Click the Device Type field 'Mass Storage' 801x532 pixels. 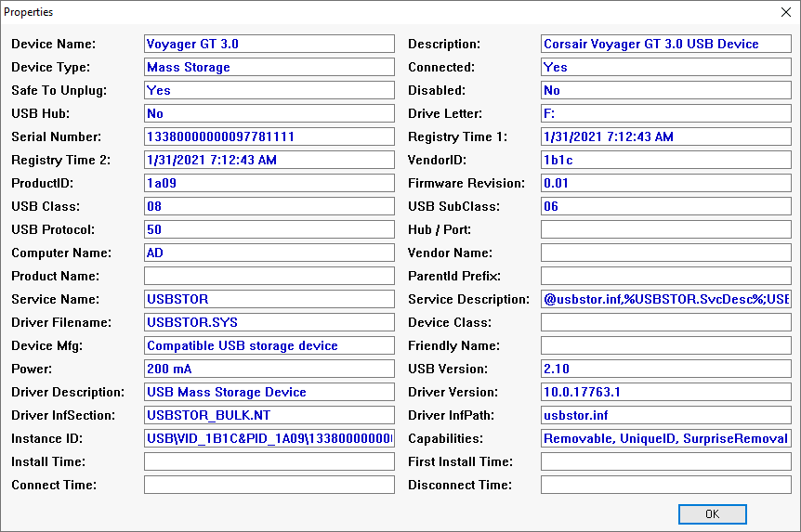pos(269,67)
